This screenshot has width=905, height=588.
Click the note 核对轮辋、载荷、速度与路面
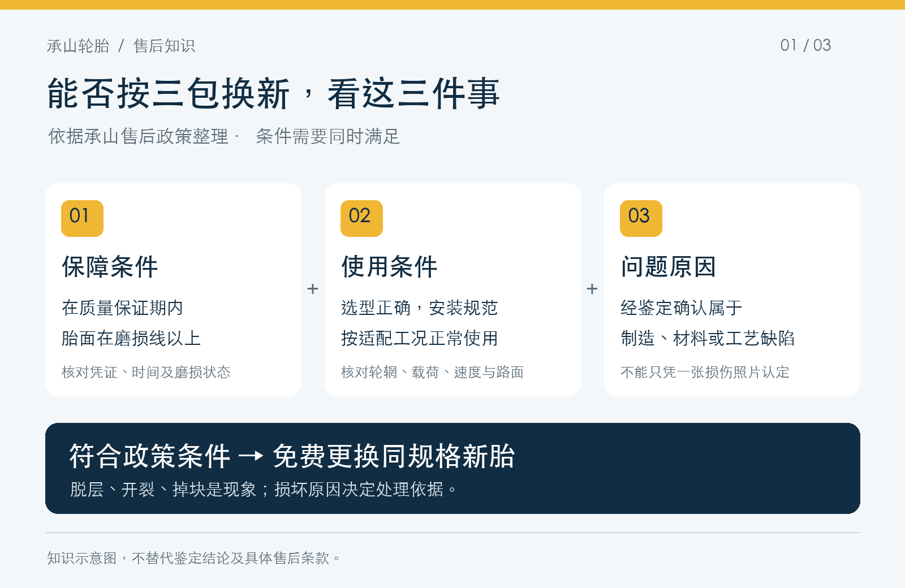[432, 372]
